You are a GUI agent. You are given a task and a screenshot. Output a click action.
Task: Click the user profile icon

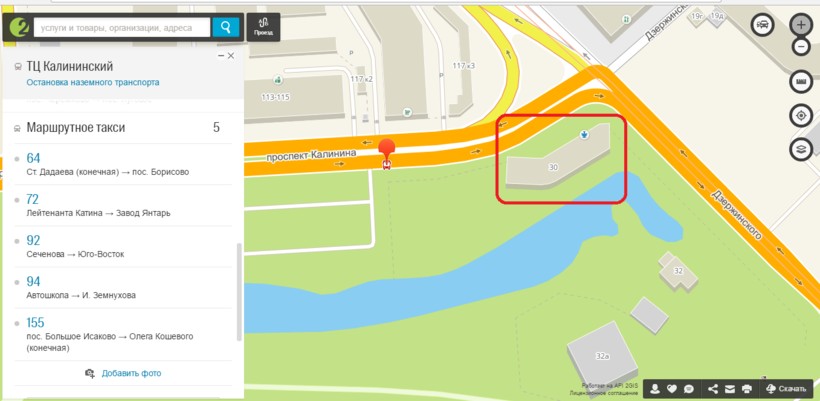click(655, 389)
